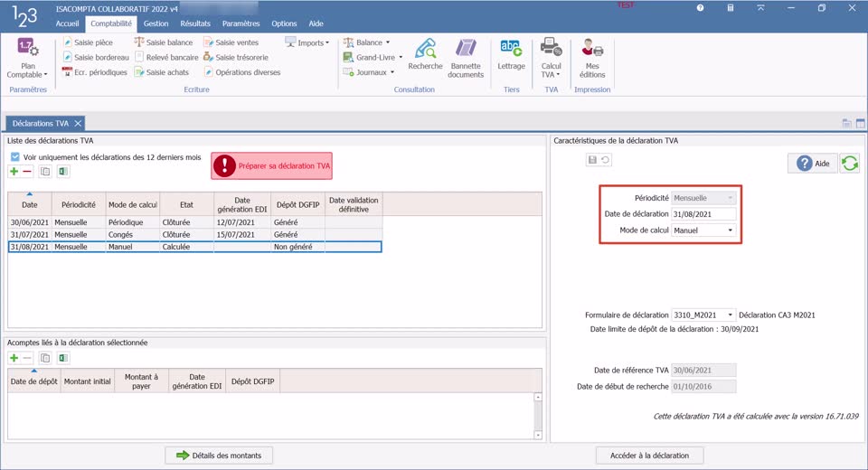Select the 30/06/2021 declaration row
This screenshot has height=470, width=868.
click(x=195, y=222)
